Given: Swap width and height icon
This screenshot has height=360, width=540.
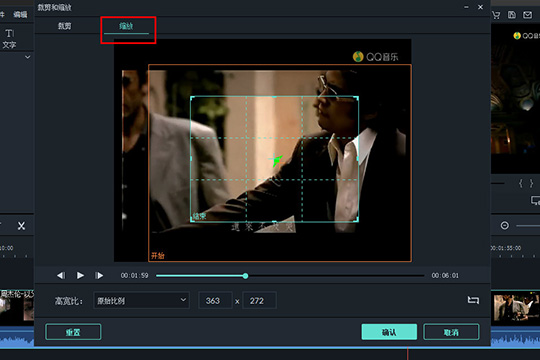Looking at the screenshot, I should pos(473,300).
